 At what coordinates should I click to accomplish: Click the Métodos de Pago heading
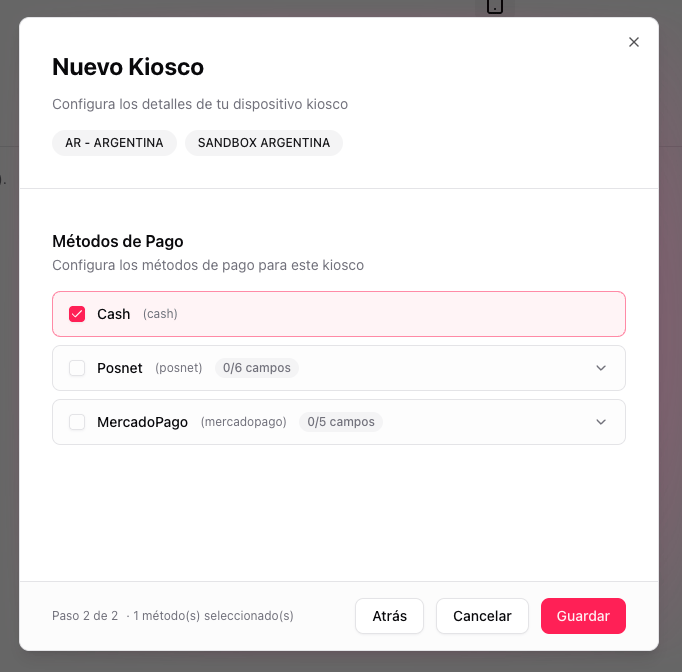[x=118, y=241]
